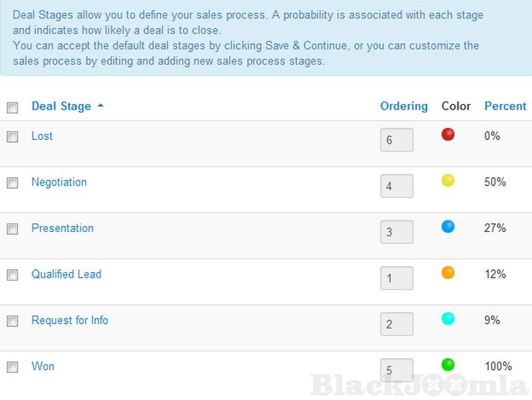
Task: Sort by the Ordering column header
Action: pyautogui.click(x=404, y=106)
